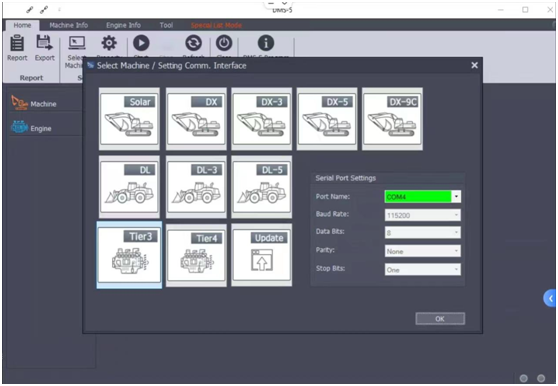This screenshot has width=558, height=386.
Task: Choose the Tier4 engine tile
Action: [x=196, y=255]
